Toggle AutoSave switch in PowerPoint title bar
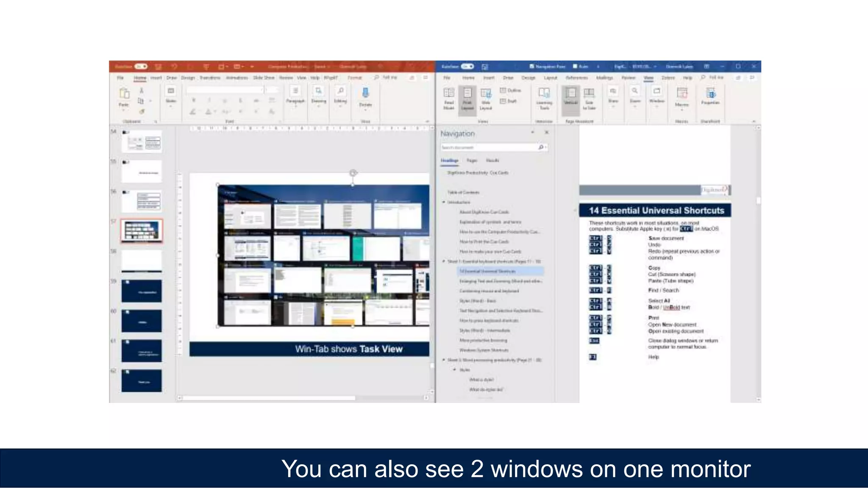This screenshot has height=488, width=868. tap(141, 67)
